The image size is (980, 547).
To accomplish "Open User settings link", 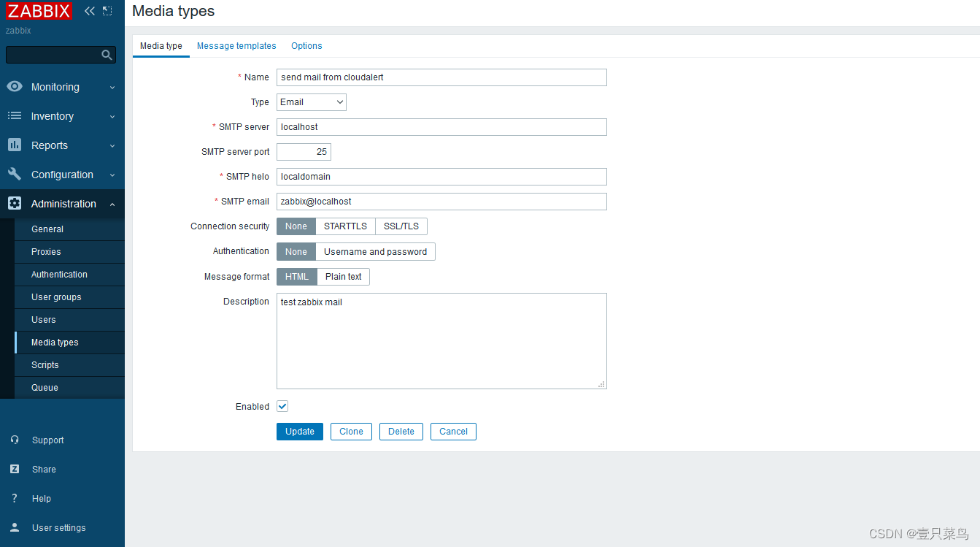I will pyautogui.click(x=59, y=528).
